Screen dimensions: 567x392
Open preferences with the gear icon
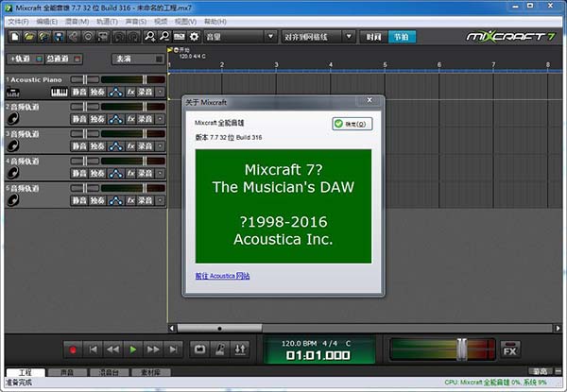click(x=194, y=37)
